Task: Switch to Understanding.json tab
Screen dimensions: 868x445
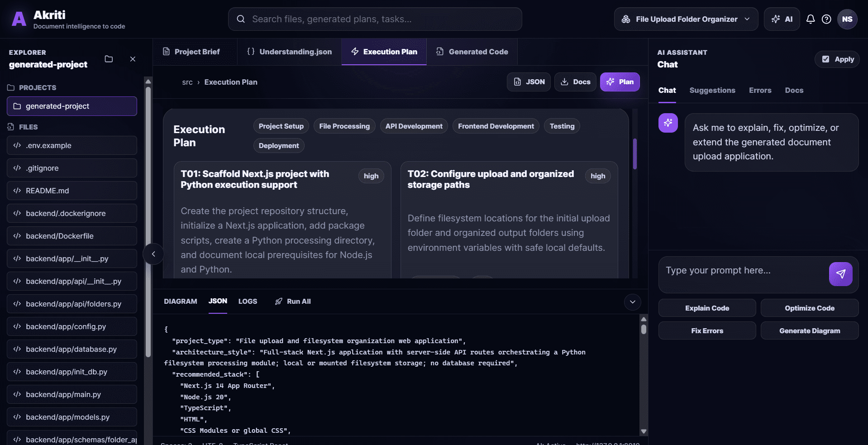Action: point(289,52)
